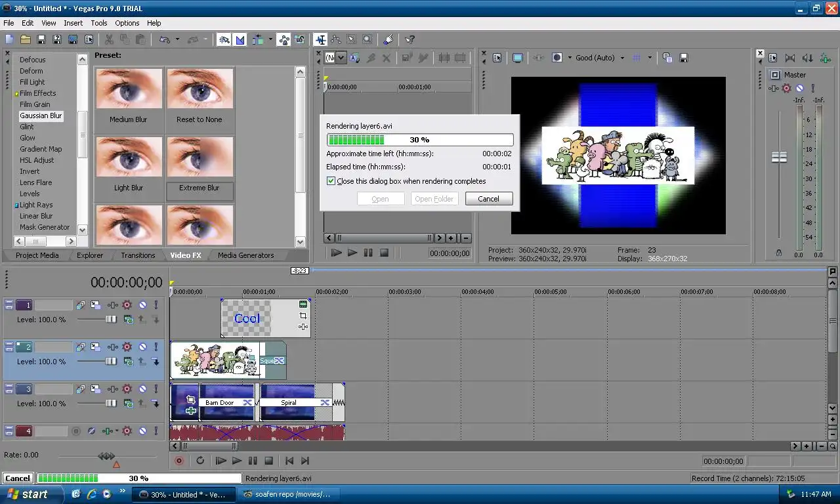840x504 pixels.
Task: Toggle Enable Snapping toolbar icon
Action: click(224, 39)
